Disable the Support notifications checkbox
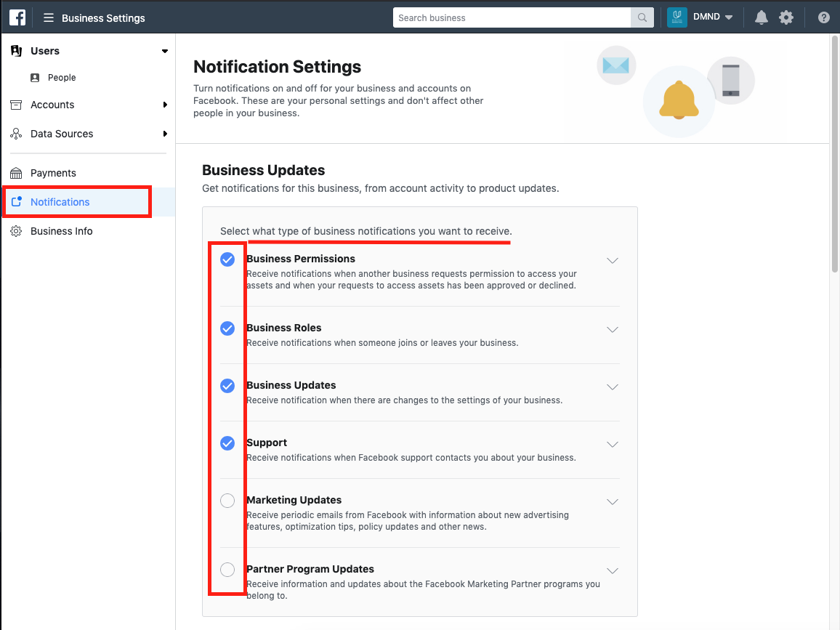Viewport: 840px width, 630px height. 227,443
